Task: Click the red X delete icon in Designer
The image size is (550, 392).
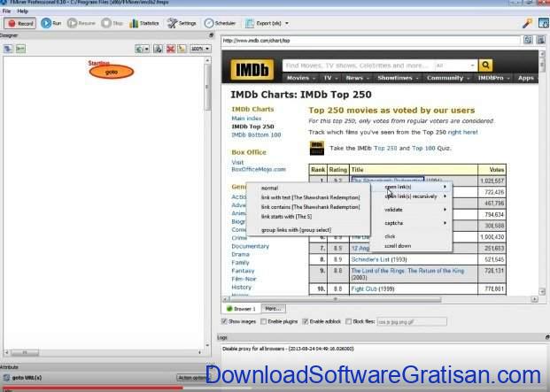Action: (171, 49)
